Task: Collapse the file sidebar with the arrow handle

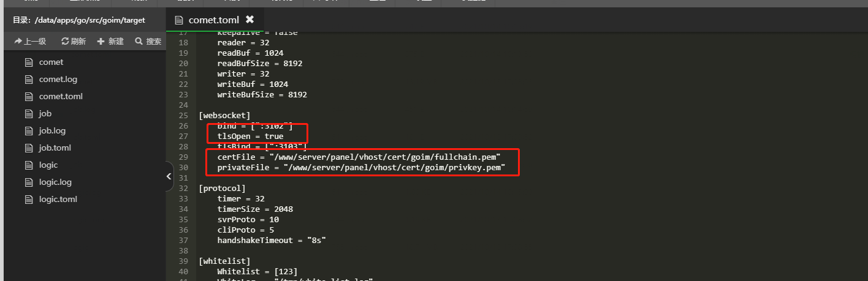Action: click(x=169, y=176)
